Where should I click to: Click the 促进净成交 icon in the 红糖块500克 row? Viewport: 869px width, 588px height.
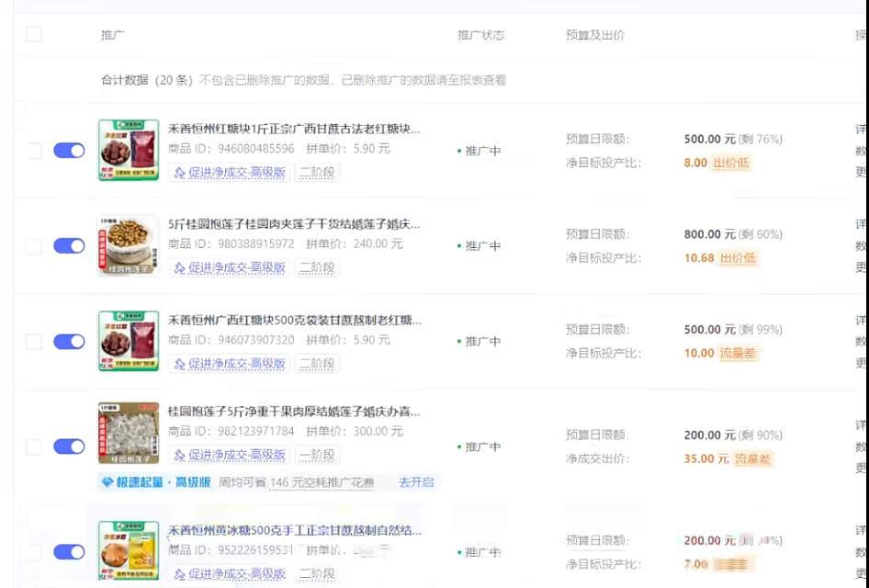click(179, 364)
